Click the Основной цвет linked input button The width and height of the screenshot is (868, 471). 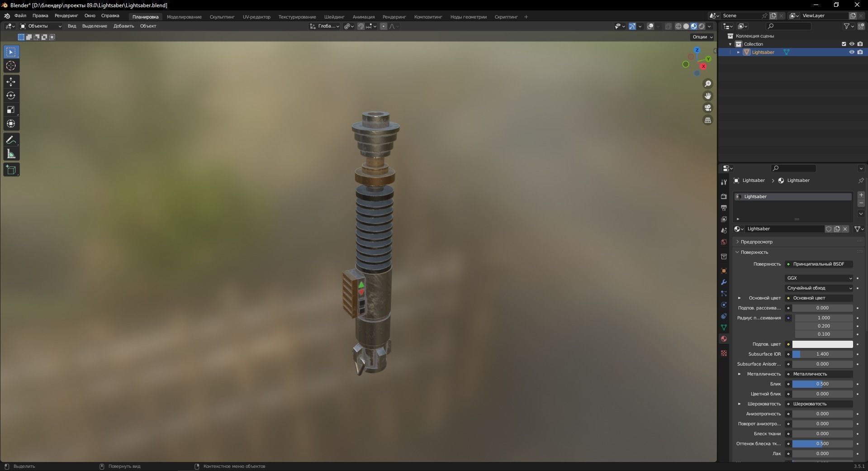(x=819, y=298)
